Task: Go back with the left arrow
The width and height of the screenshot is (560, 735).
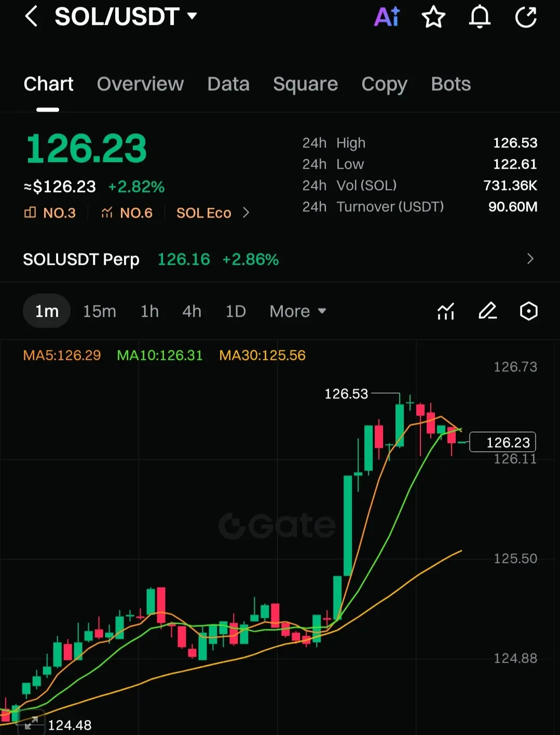Action: [x=31, y=17]
